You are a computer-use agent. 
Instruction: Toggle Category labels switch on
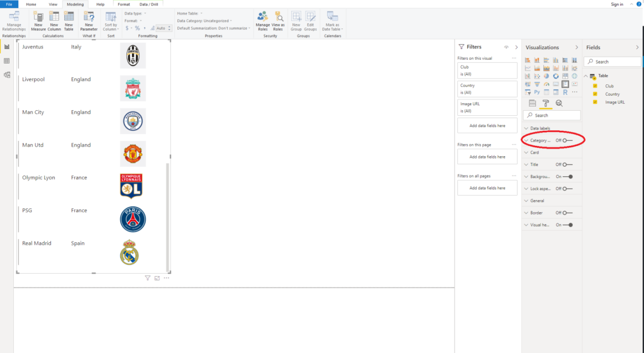(x=568, y=140)
